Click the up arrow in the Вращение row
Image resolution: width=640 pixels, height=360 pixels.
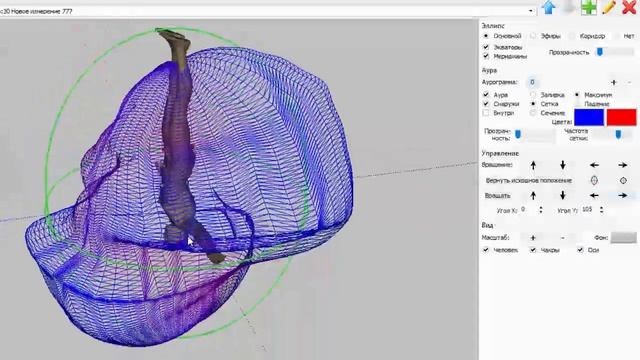coord(533,165)
